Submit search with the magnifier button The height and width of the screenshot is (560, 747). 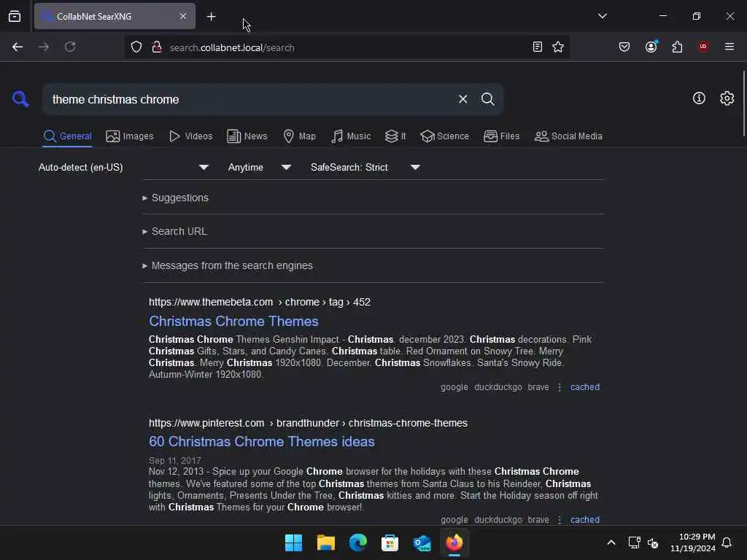(487, 99)
